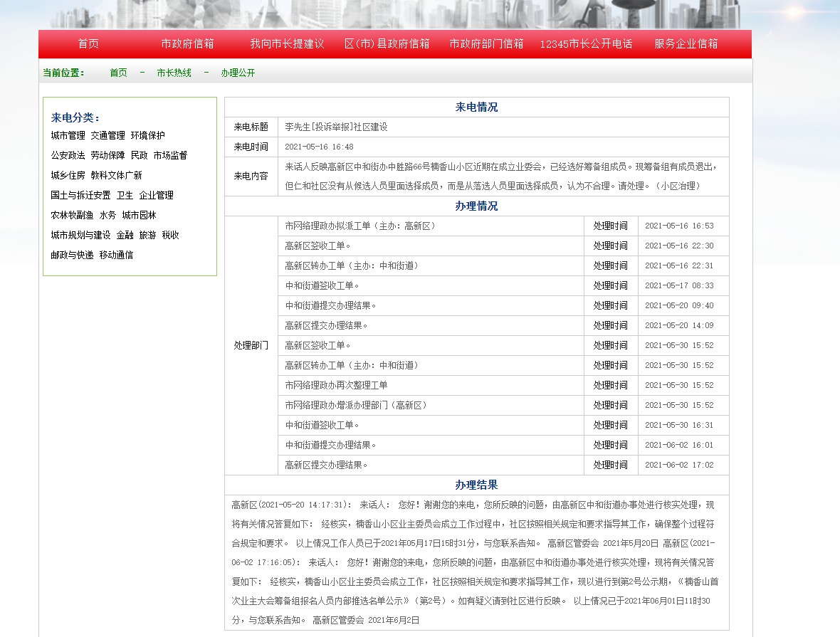The width and height of the screenshot is (840, 637).
Task: Click the timestamp 2021-05-16 22:30
Action: pos(679,246)
